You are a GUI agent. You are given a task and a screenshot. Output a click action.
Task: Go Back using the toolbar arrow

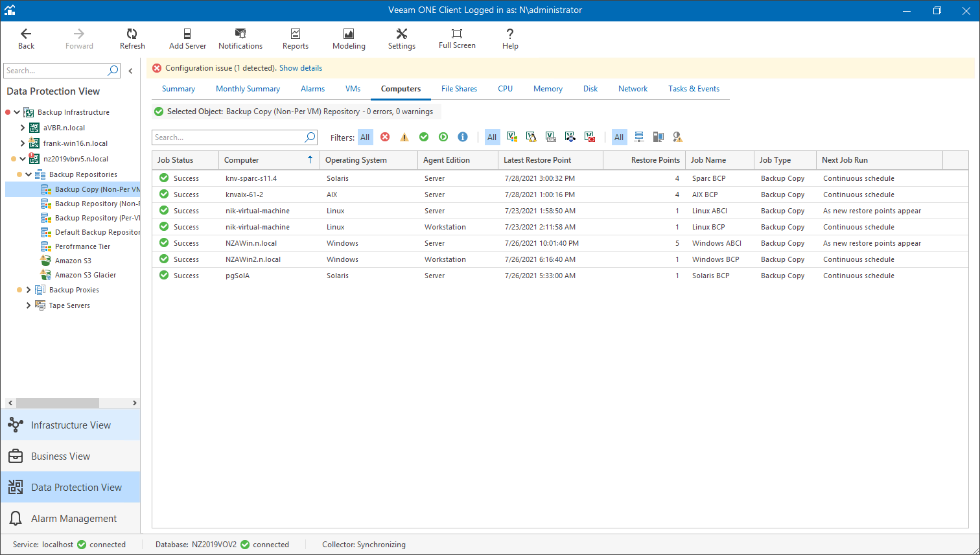pyautogui.click(x=26, y=39)
